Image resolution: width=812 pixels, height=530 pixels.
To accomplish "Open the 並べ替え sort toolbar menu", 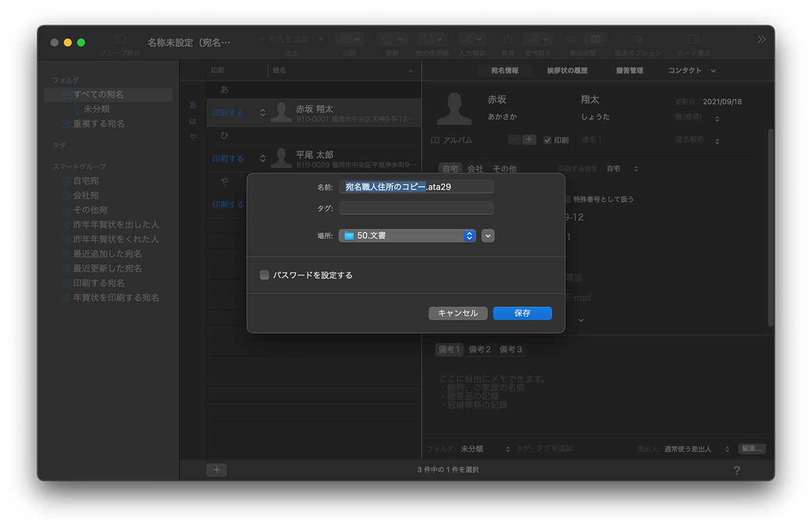I will tap(537, 39).
